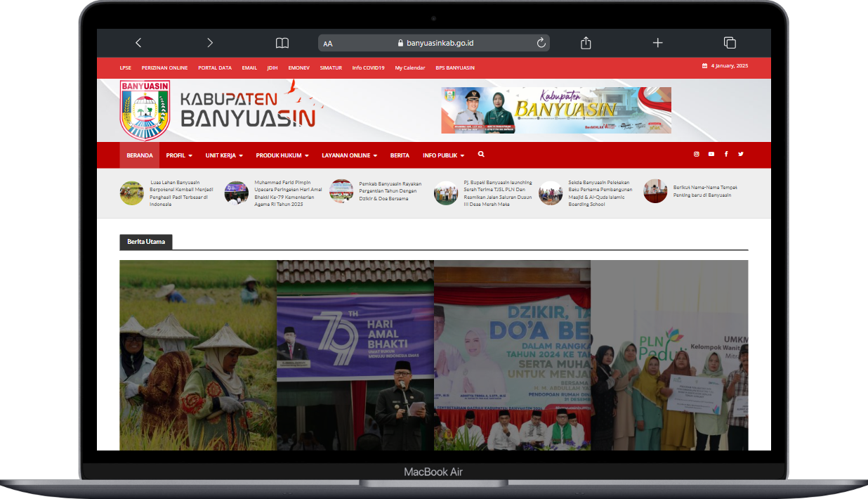Expand the UNIT KERJA dropdown menu

coord(224,155)
